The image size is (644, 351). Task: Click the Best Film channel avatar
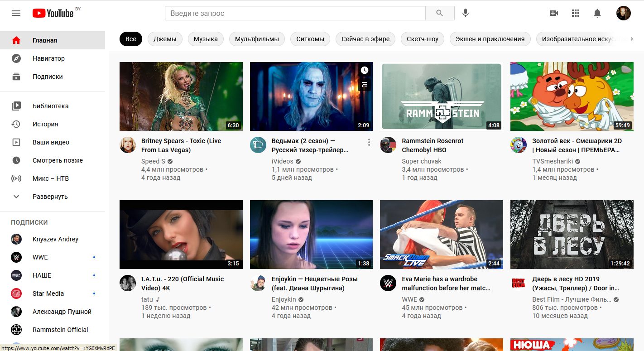point(519,283)
